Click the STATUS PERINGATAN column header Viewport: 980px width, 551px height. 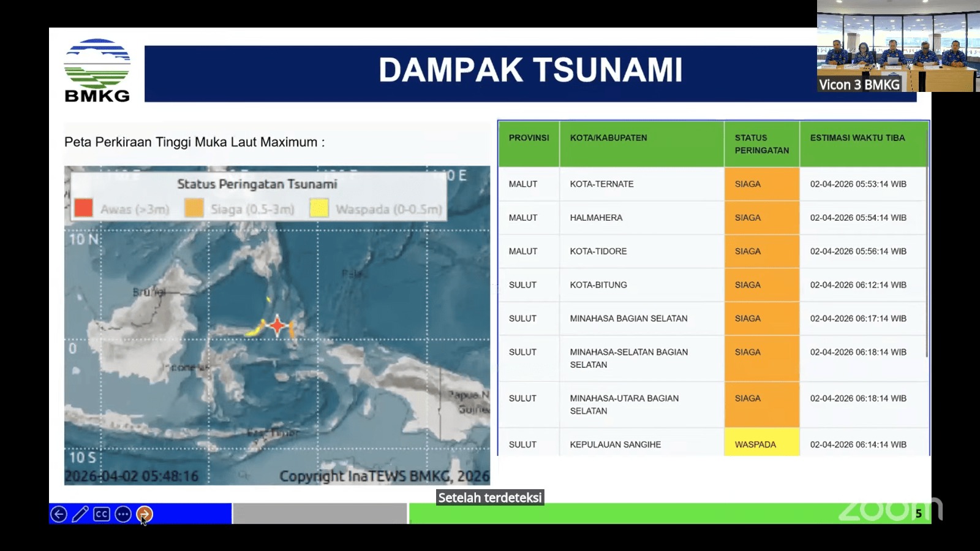point(761,144)
